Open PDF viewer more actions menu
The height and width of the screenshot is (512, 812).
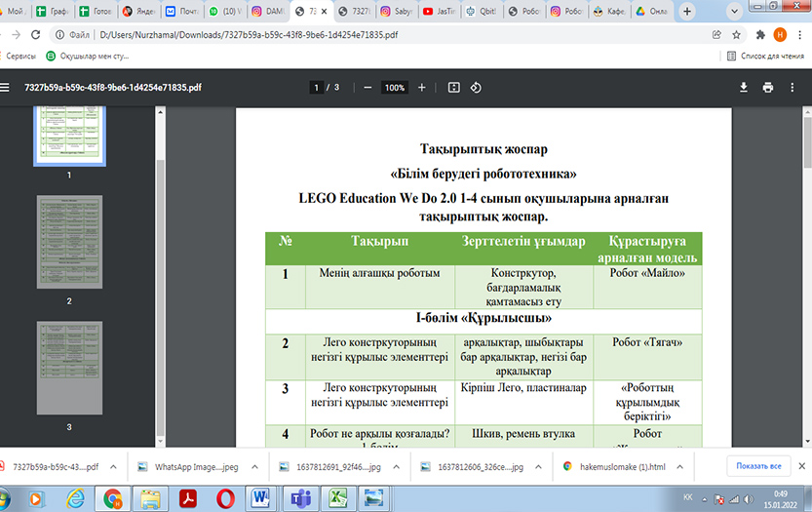pyautogui.click(x=793, y=87)
